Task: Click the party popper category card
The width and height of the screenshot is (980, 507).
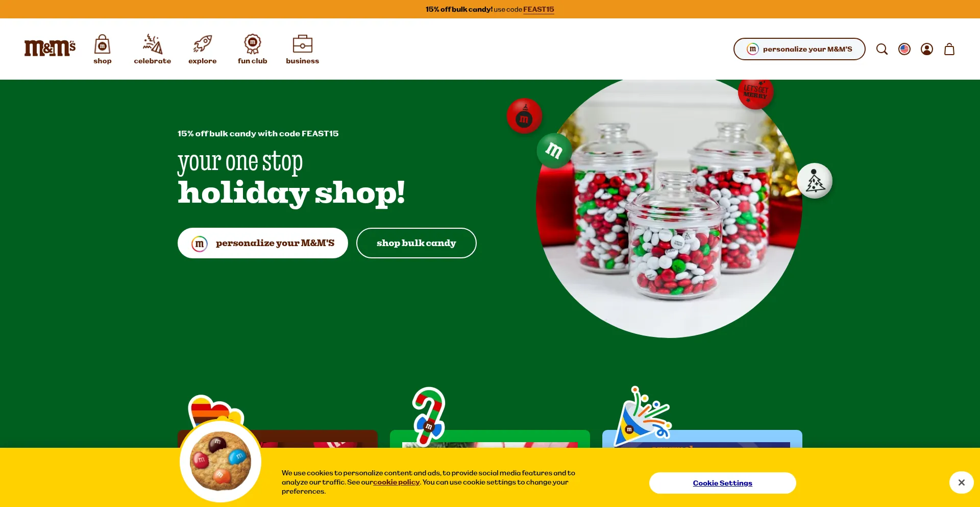Action: click(702, 439)
